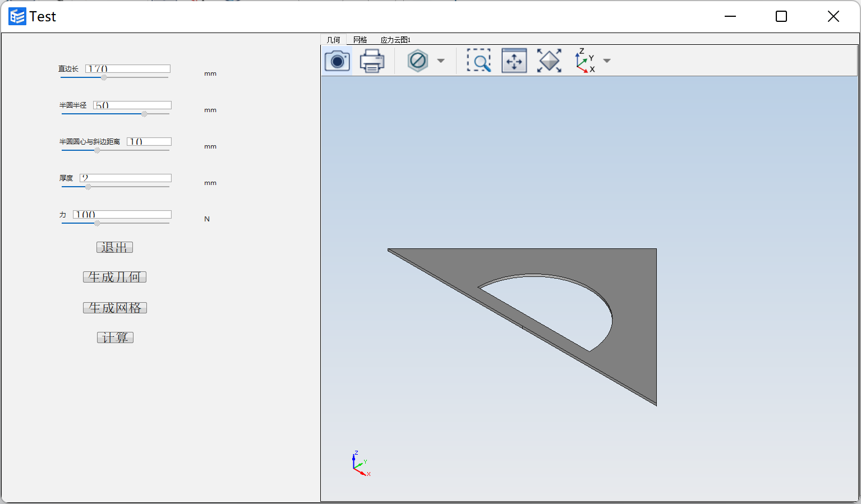
Task: Click the 半圆圆心与斜边距离 input field
Action: pyautogui.click(x=149, y=141)
